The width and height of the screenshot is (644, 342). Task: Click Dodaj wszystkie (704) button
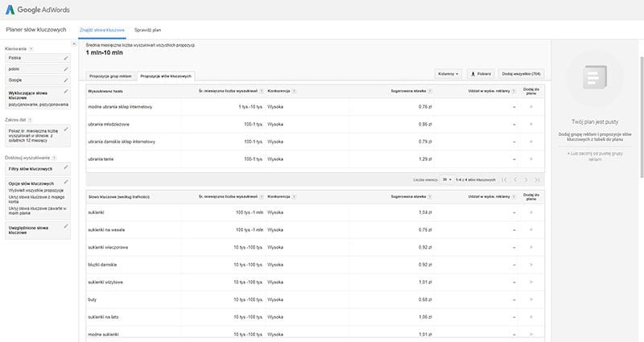coord(521,74)
